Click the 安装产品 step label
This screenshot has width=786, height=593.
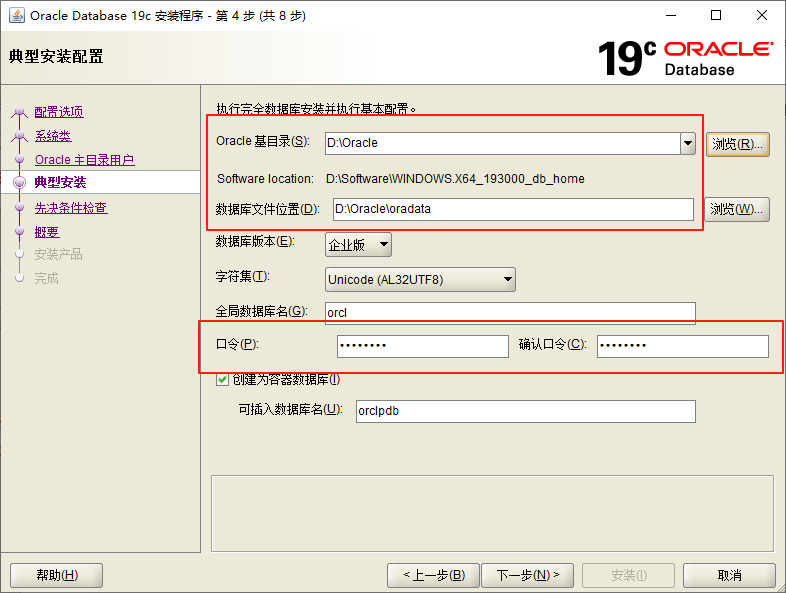point(58,255)
